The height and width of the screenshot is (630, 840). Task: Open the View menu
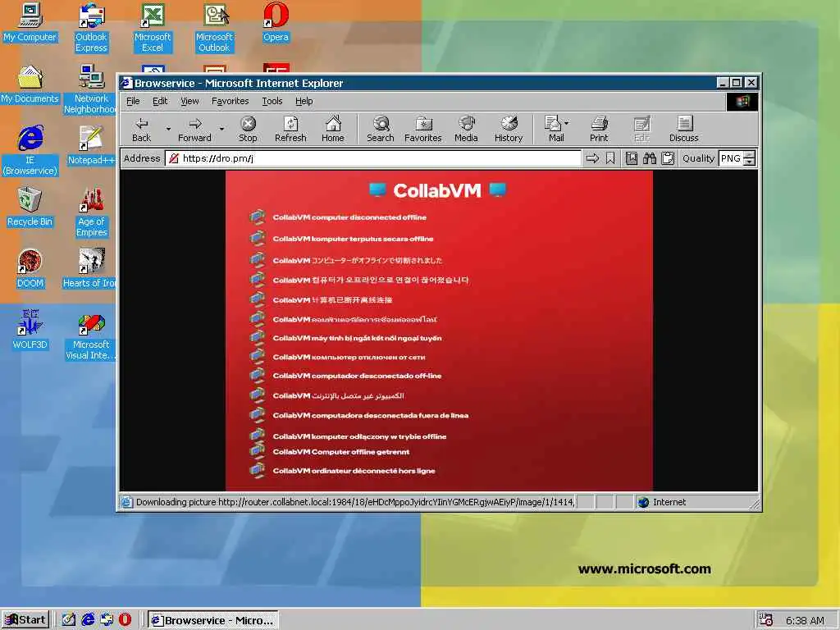[x=189, y=101]
